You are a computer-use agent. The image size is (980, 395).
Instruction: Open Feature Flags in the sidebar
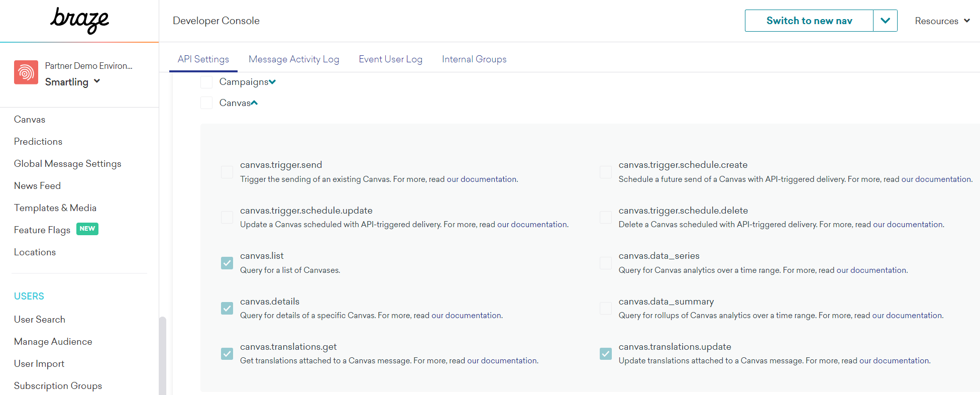[42, 230]
